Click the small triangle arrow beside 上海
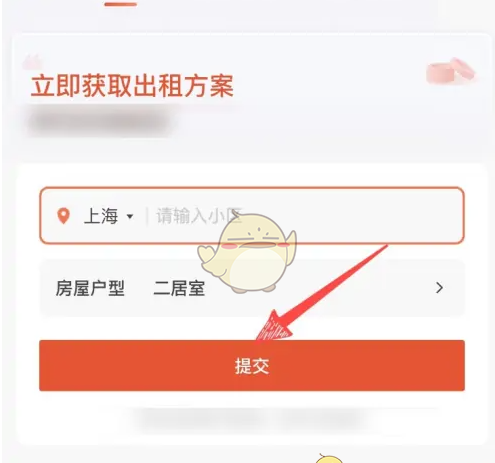The image size is (495, 463). [130, 216]
